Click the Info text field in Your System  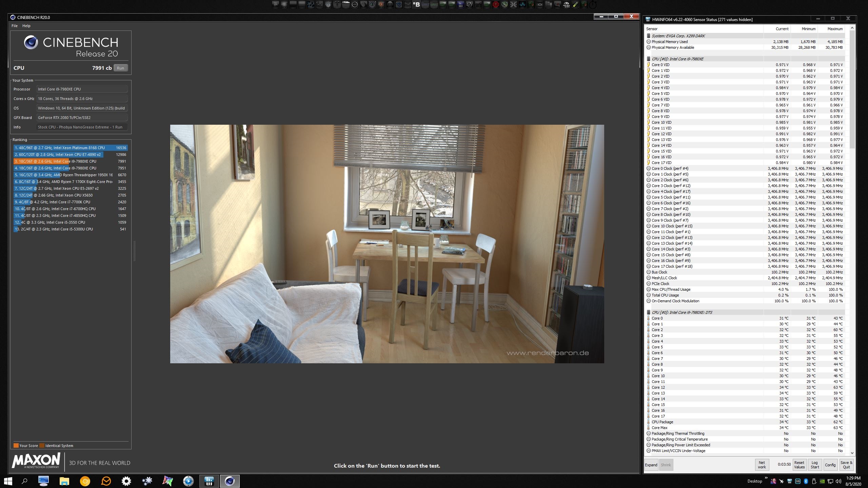pos(82,127)
